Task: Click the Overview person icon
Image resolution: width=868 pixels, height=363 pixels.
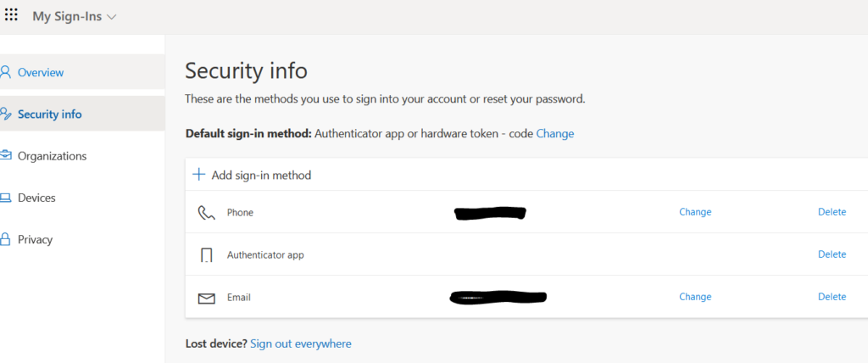Action: [x=6, y=72]
